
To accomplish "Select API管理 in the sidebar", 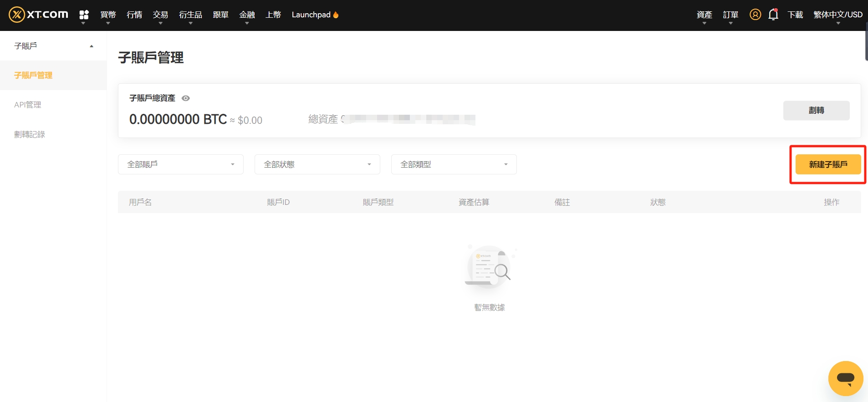I will tap(28, 105).
